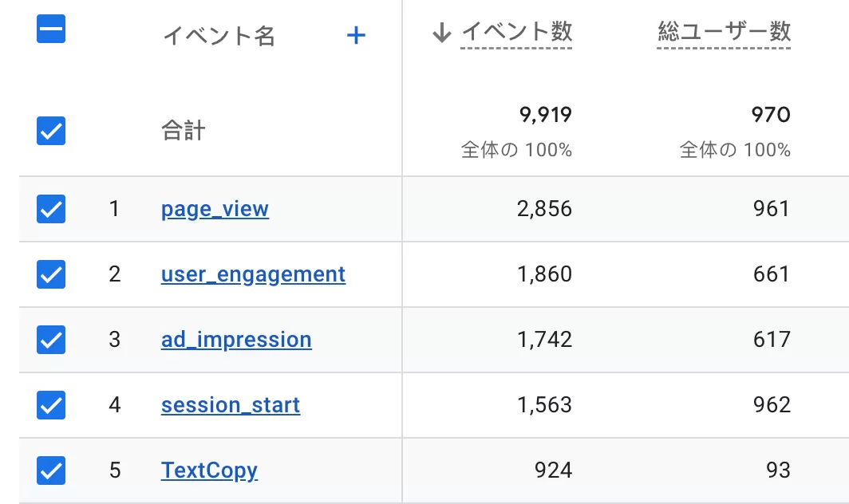Select the 2,856 event count cell
This screenshot has width=849, height=504.
[x=544, y=209]
